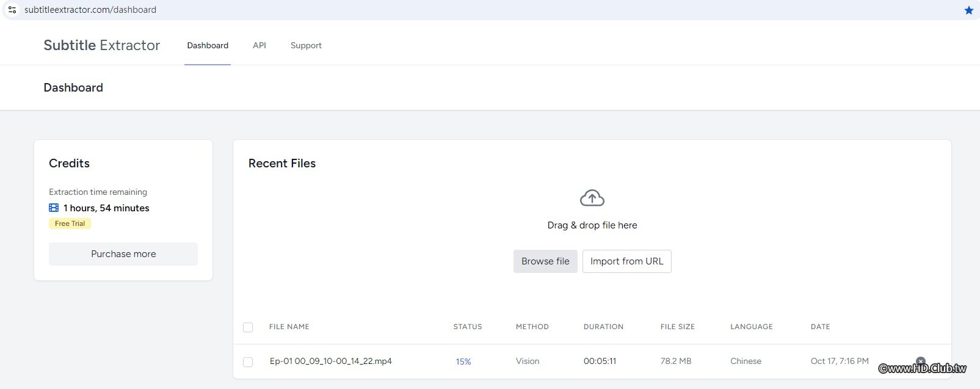The width and height of the screenshot is (980, 389).
Task: Click the film strip credits icon
Action: coord(54,208)
